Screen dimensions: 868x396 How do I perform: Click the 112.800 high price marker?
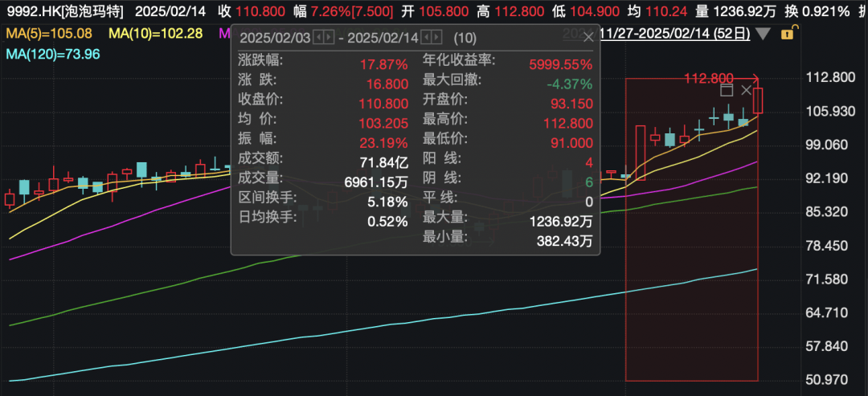(708, 78)
